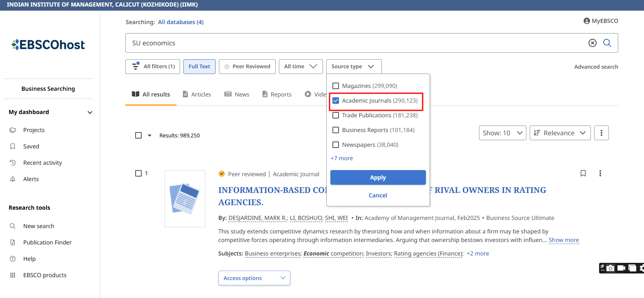This screenshot has width=644, height=298.
Task: Select result 1 checkbox
Action: 138,173
